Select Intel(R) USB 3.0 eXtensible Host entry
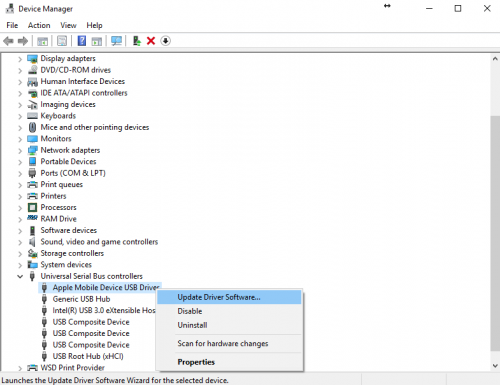This screenshot has height=385, width=500. [x=104, y=310]
